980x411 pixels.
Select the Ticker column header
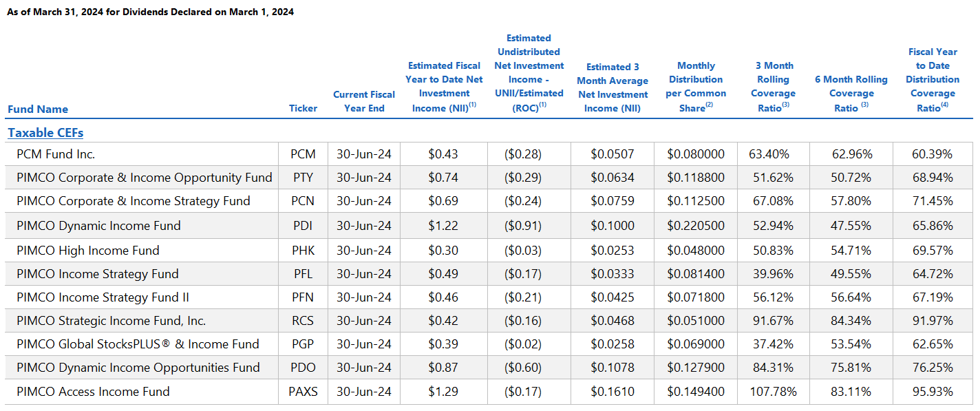(x=303, y=108)
